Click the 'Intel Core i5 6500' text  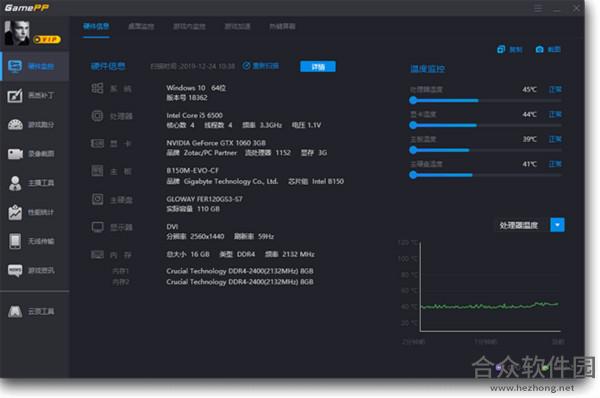[194, 116]
